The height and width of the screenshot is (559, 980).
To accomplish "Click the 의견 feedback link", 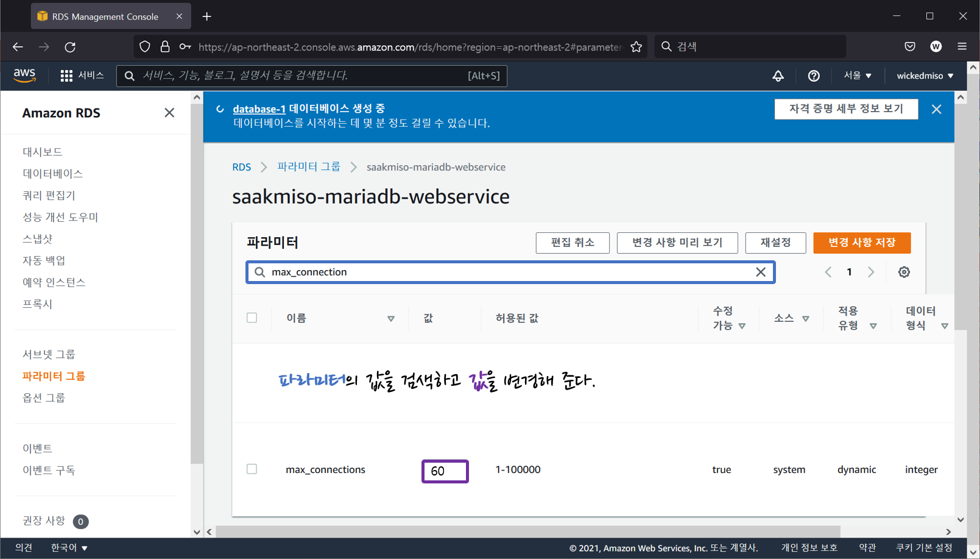I will pyautogui.click(x=24, y=548).
